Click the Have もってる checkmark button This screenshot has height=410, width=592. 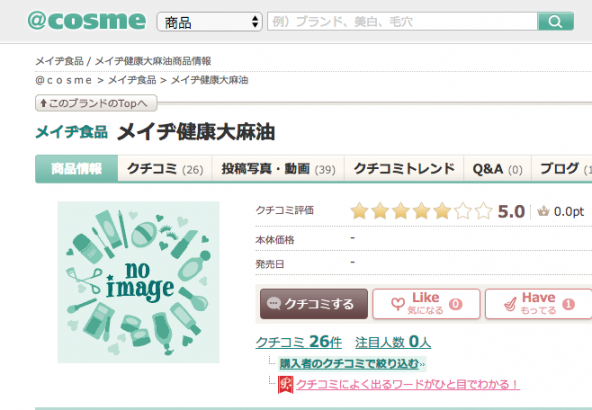(x=539, y=304)
